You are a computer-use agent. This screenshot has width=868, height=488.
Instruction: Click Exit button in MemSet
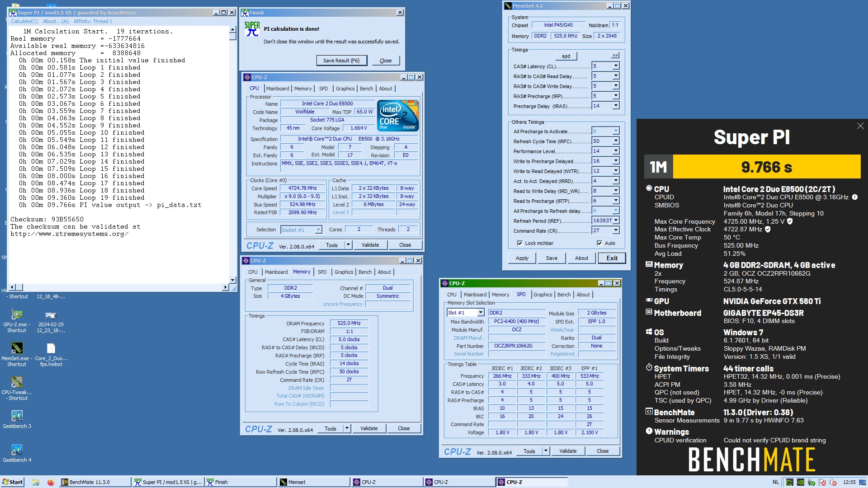pyautogui.click(x=612, y=258)
